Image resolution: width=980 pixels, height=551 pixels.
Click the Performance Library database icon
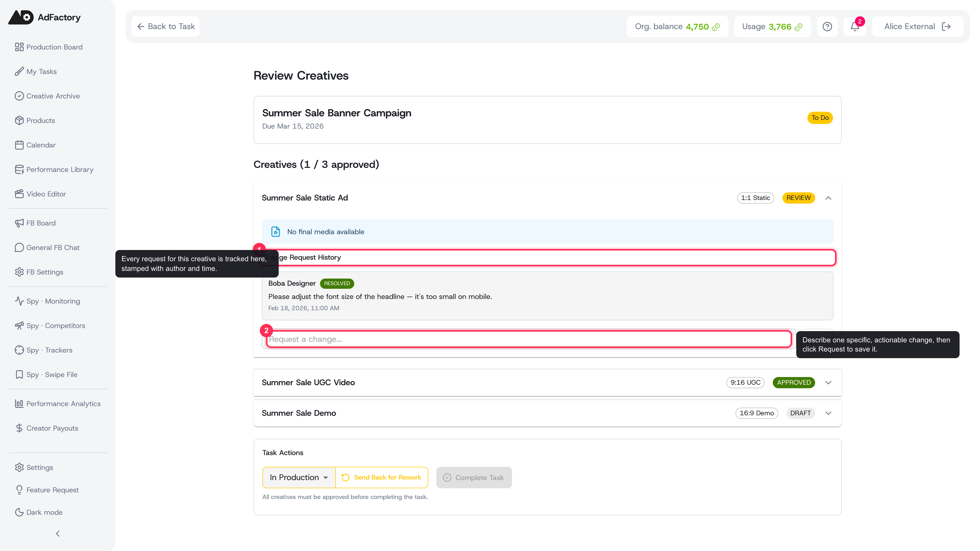19,169
